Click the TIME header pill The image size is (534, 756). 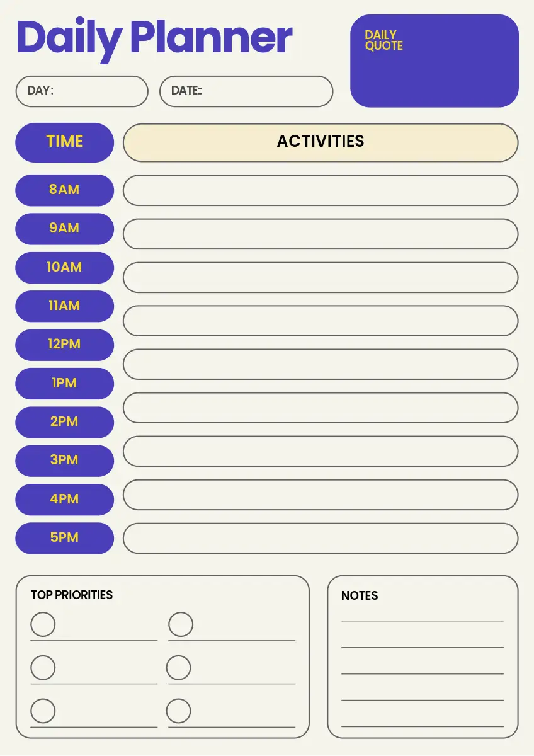(x=64, y=142)
